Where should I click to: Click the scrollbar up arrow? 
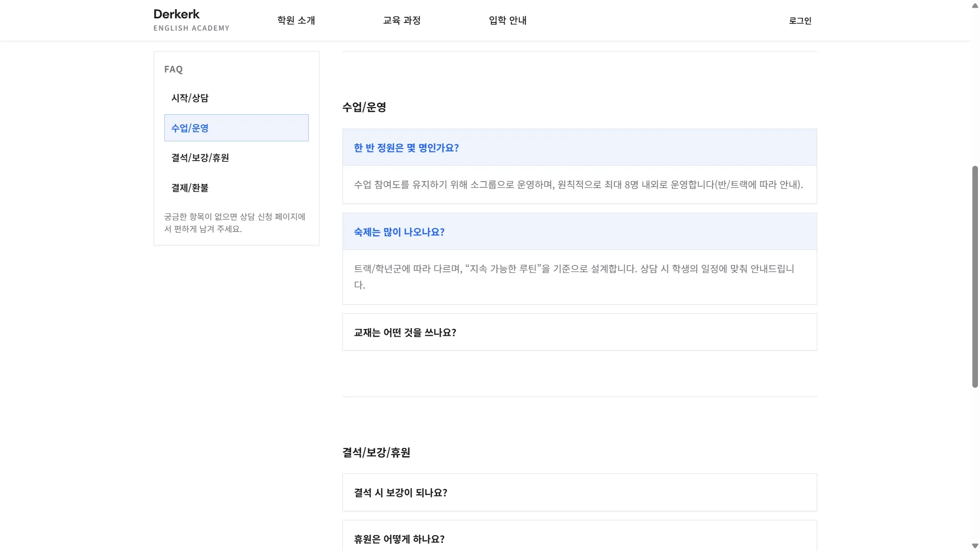[x=974, y=5]
